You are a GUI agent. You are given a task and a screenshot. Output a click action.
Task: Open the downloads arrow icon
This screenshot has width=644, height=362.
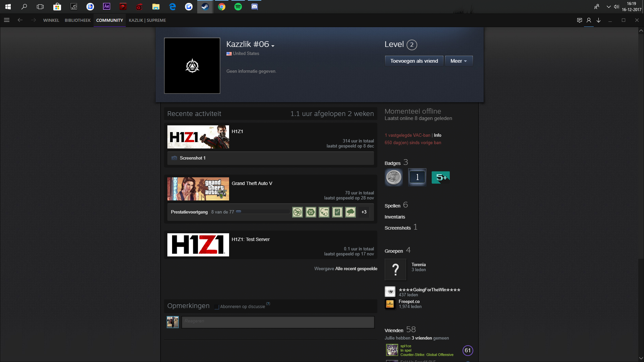click(598, 20)
